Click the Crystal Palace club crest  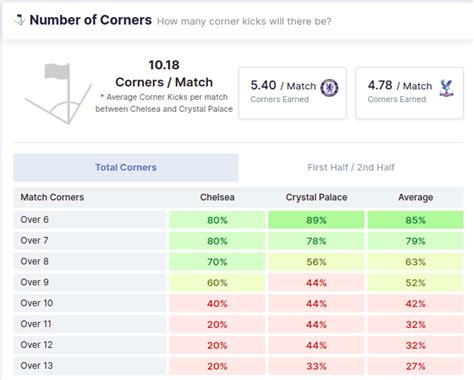[446, 88]
